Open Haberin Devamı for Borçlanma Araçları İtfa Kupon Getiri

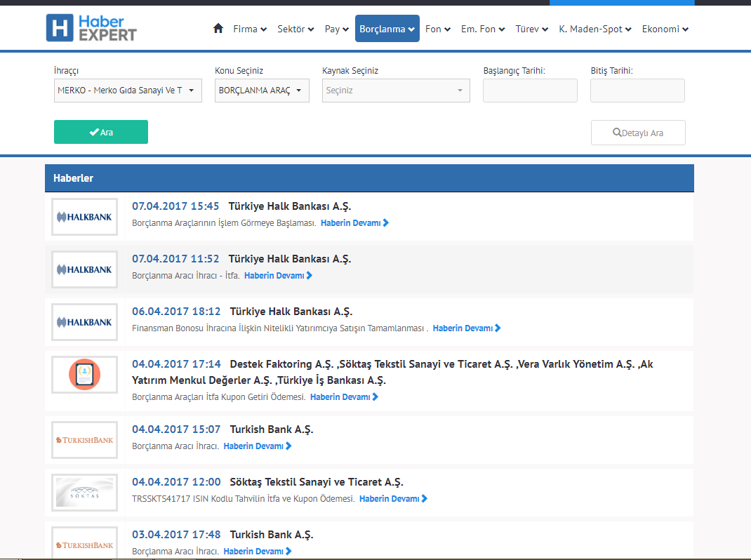coord(344,397)
